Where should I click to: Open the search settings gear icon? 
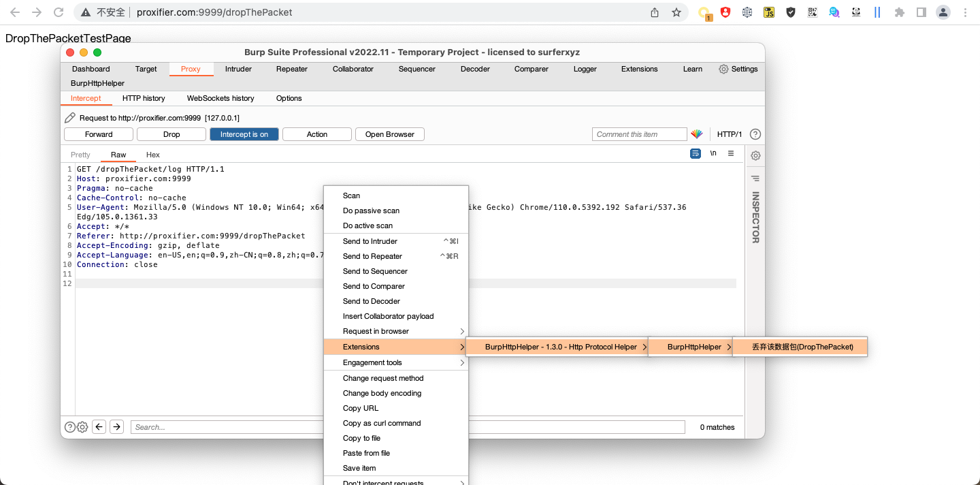(x=82, y=427)
